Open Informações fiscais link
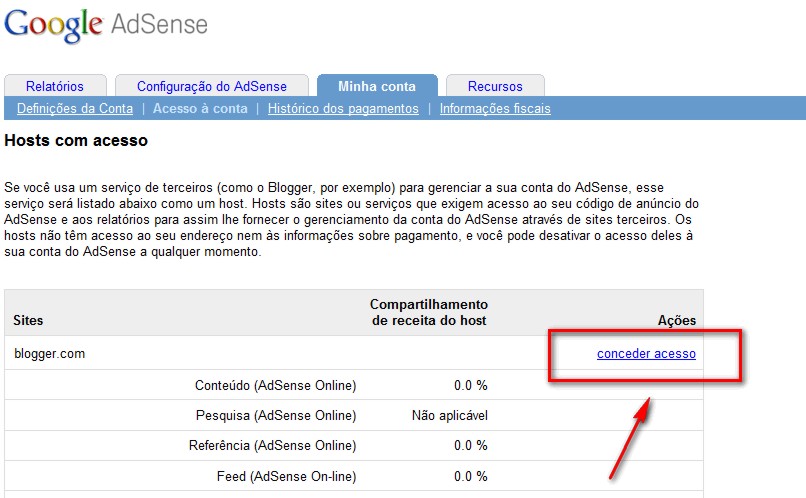The width and height of the screenshot is (806, 498). (x=495, y=108)
